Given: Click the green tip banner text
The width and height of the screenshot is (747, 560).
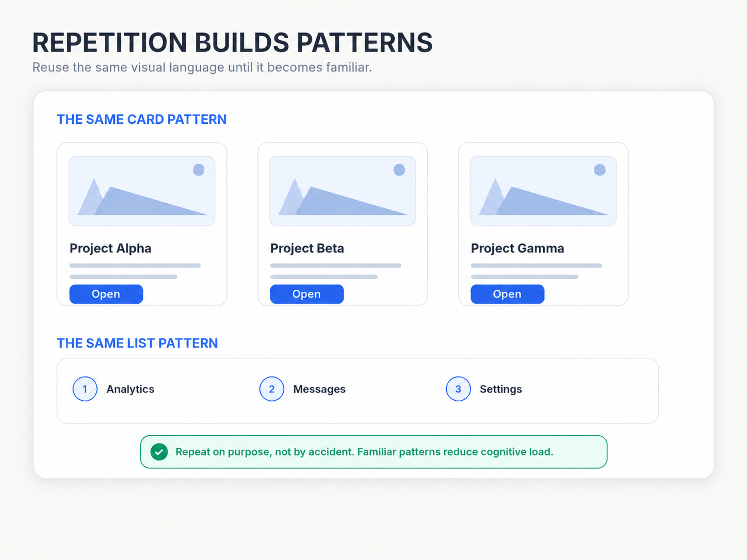Looking at the screenshot, I should click(364, 452).
